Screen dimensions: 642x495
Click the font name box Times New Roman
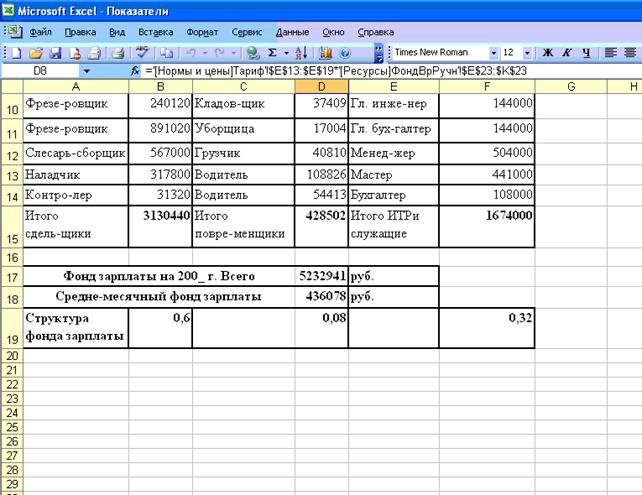coord(440,52)
